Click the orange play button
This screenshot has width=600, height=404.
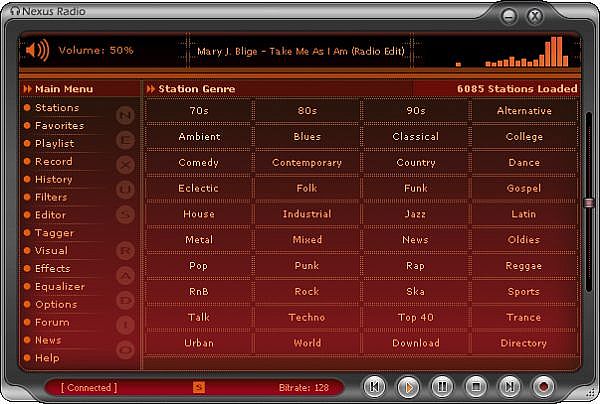click(408, 387)
